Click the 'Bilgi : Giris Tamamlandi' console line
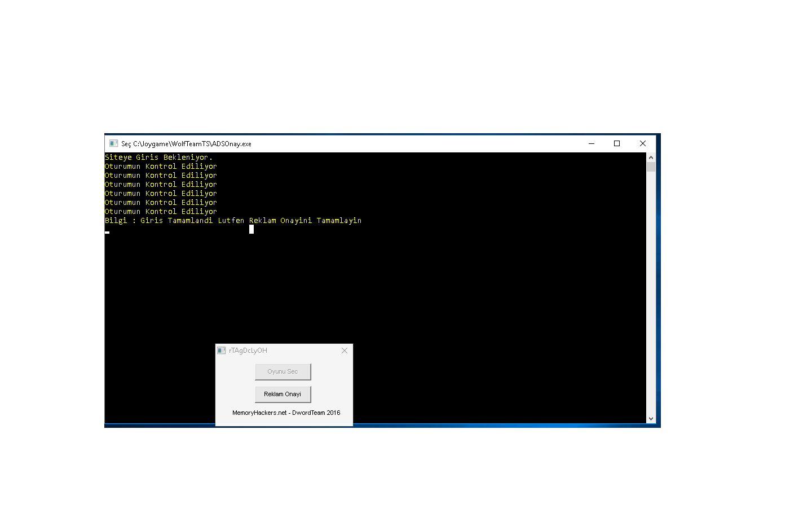 coord(233,221)
